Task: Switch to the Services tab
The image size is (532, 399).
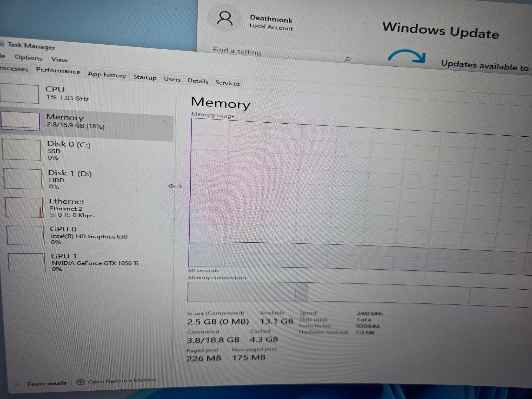Action: point(227,83)
